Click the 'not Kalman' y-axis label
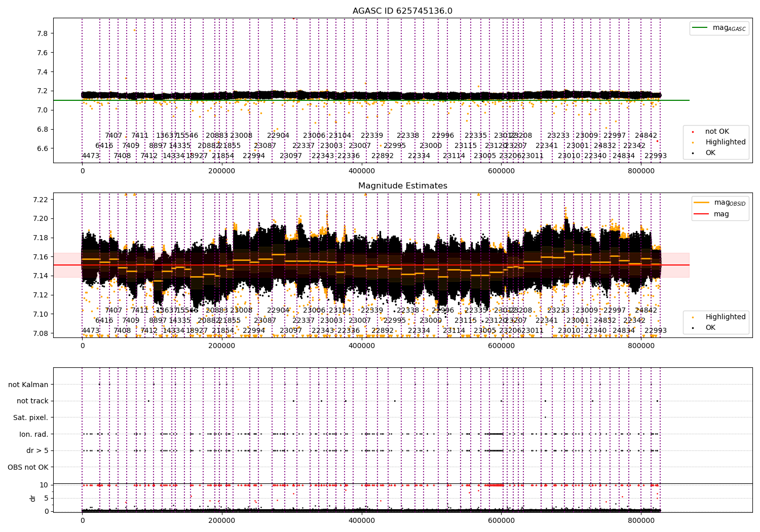The height and width of the screenshot is (532, 760). point(28,385)
